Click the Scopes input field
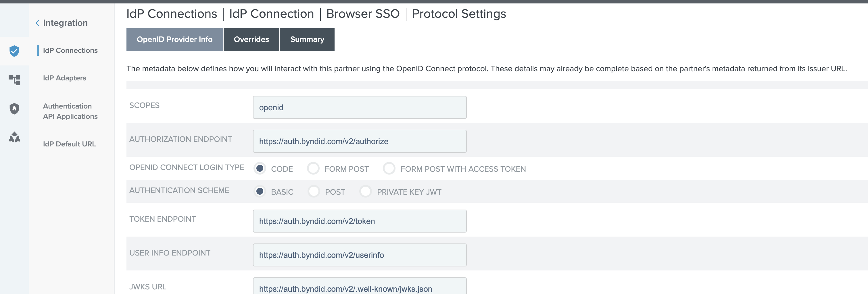 pos(360,107)
